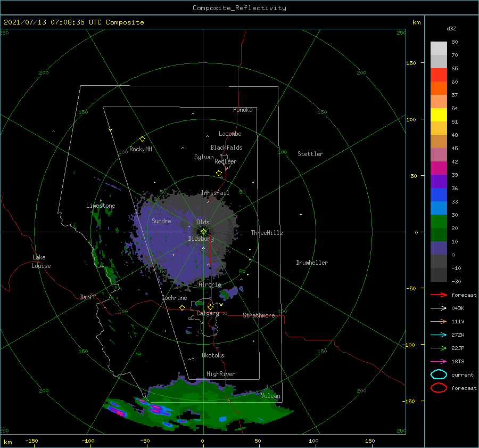Click the magenta 18TS arrow icon
The height and width of the screenshot is (448, 479).
point(439,362)
